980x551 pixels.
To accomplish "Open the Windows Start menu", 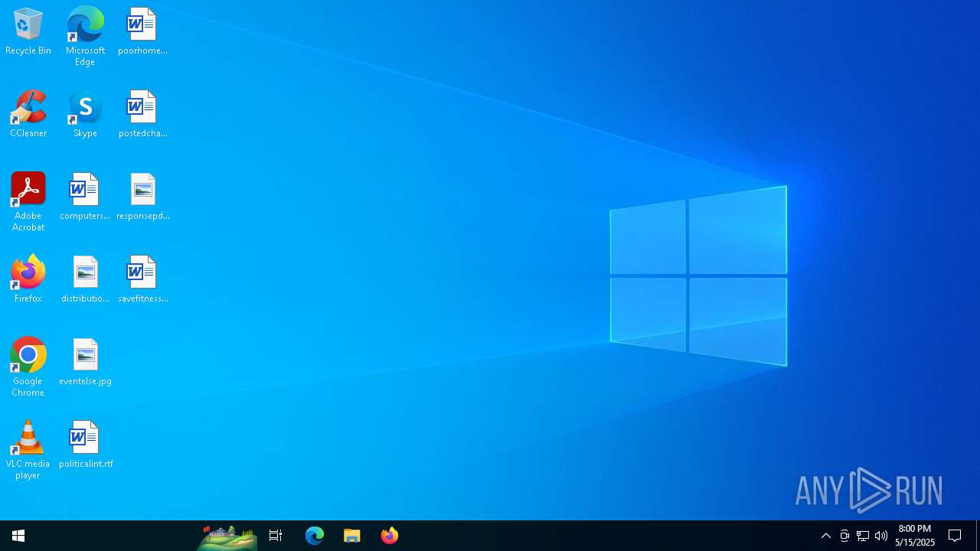I will 18,536.
